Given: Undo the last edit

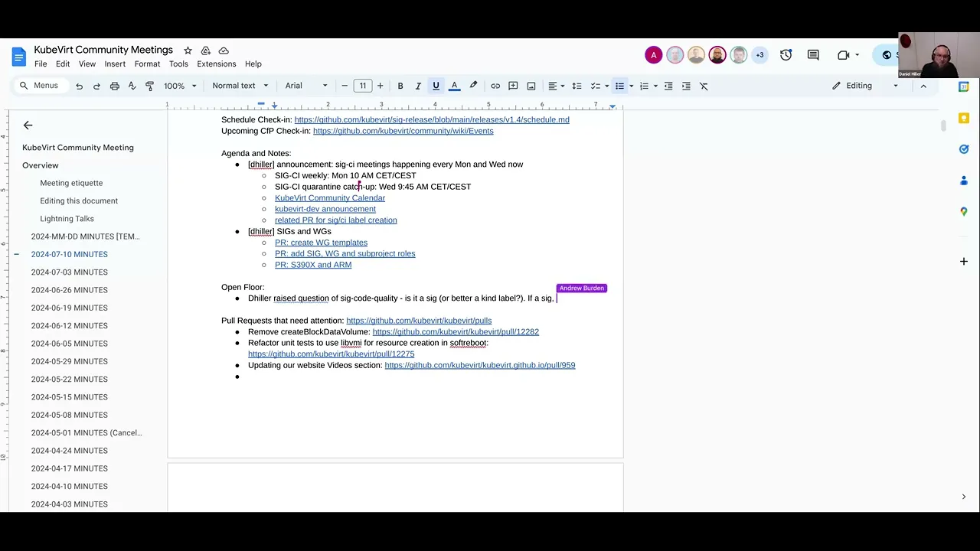Looking at the screenshot, I should tap(79, 86).
